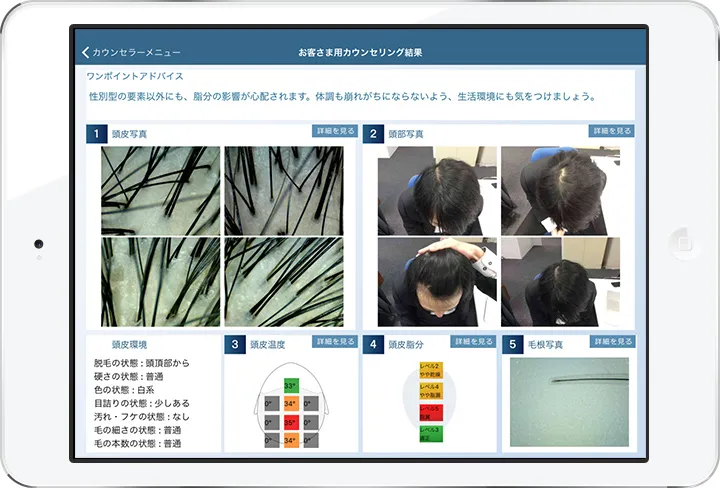Select the top-right scalp microscope photo
The image size is (720, 488).
click(283, 190)
